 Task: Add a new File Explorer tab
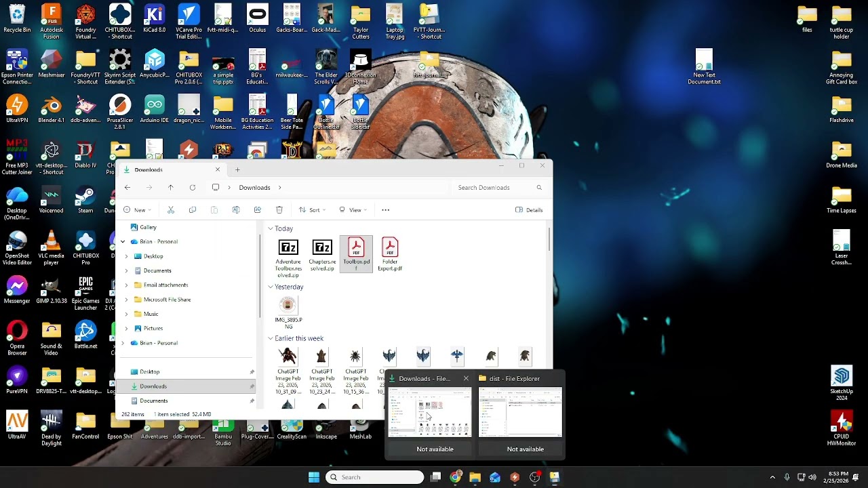coord(237,169)
